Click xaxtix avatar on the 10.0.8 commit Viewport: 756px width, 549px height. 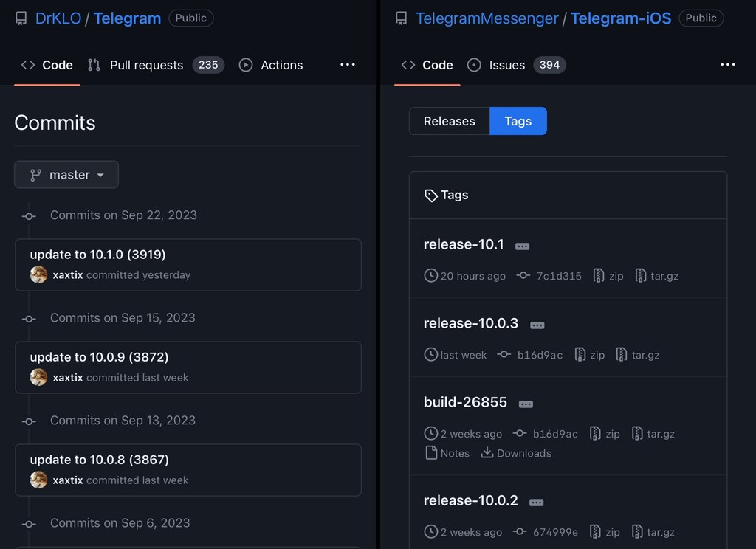pos(38,480)
